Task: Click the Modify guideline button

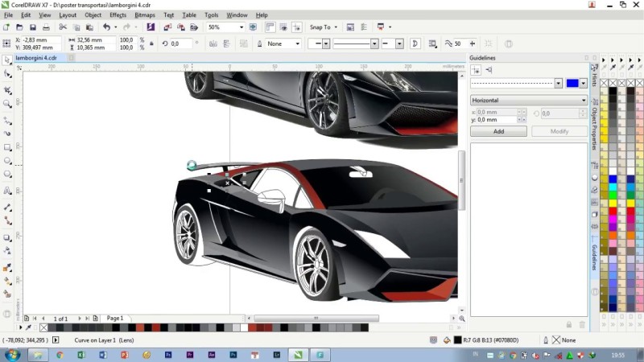Action: (559, 131)
